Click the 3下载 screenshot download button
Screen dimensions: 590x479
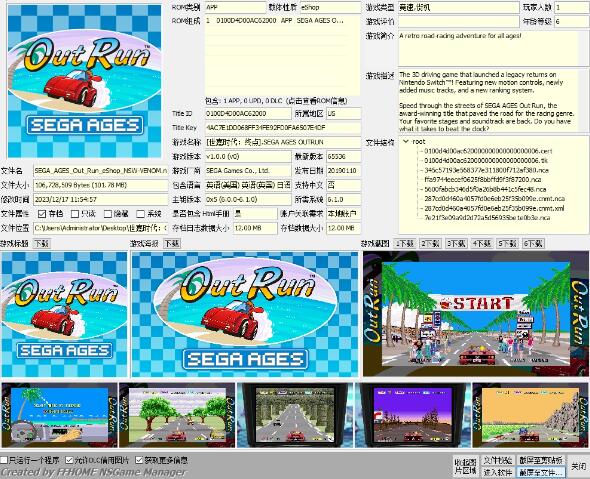[456, 243]
